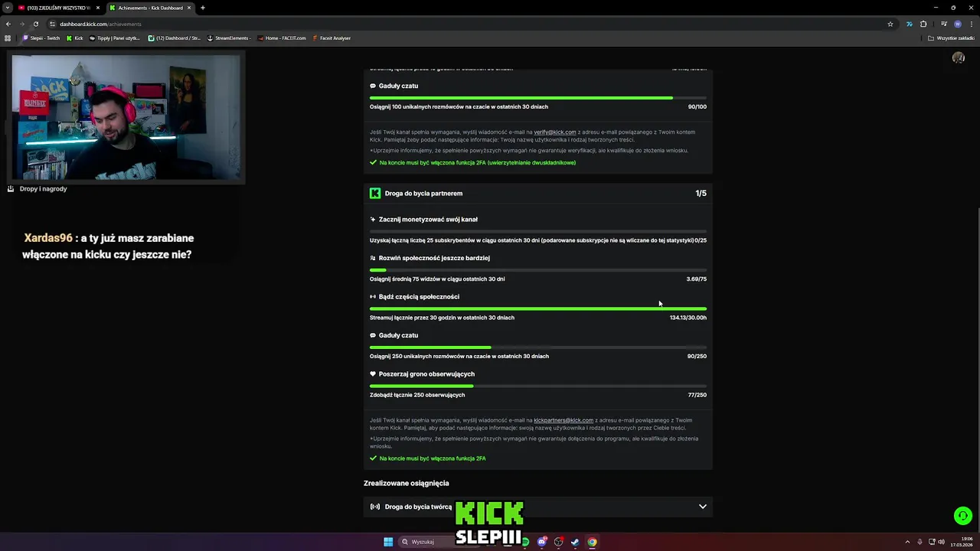Click the streaming hours progress bar 134.13/30.00h
The image size is (980, 551).
pyautogui.click(x=537, y=308)
